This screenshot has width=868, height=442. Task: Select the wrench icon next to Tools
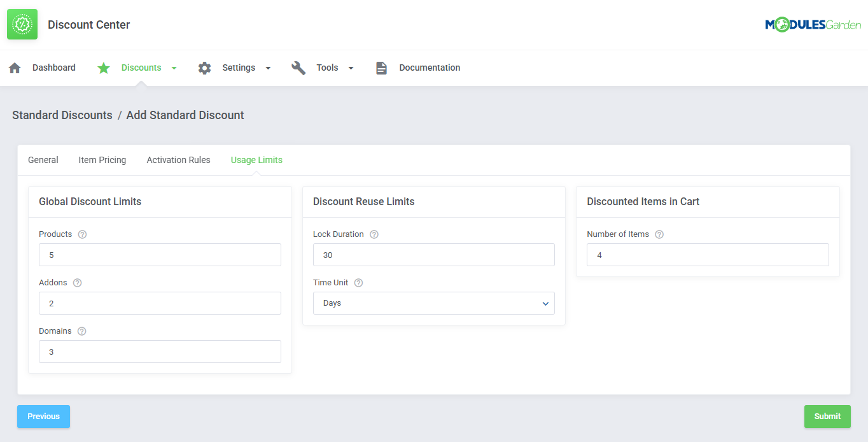click(x=298, y=68)
